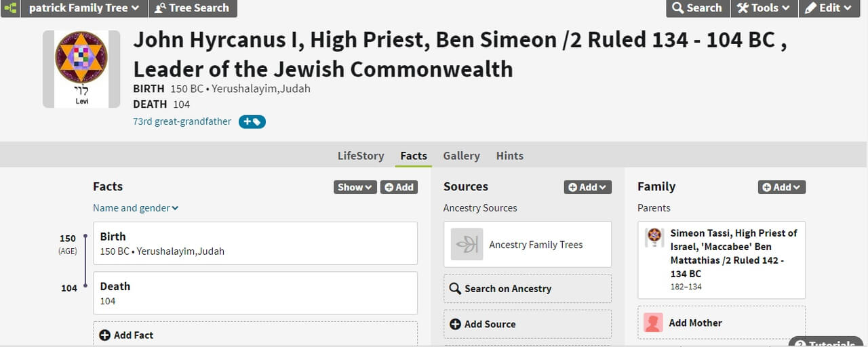Click the add tag icon badge

(252, 122)
